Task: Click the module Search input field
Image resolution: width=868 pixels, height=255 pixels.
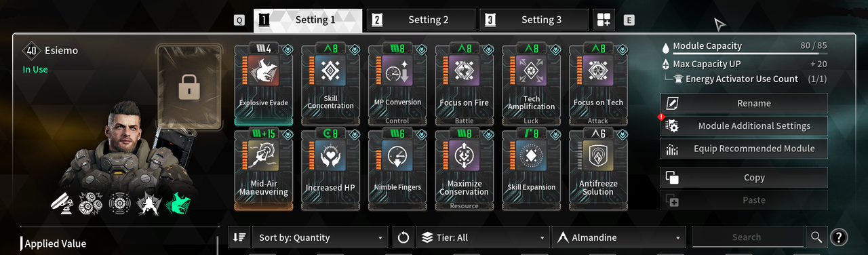Action: coord(747,237)
